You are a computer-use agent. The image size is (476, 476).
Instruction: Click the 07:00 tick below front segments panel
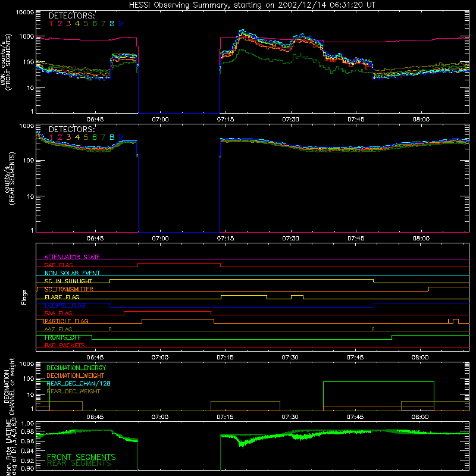click(x=160, y=120)
